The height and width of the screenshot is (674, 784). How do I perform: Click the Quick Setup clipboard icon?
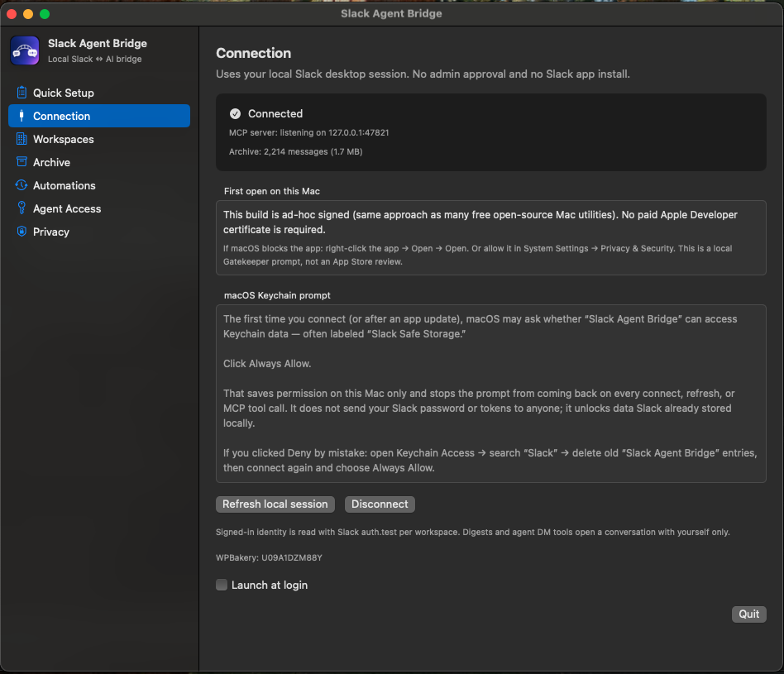tap(22, 93)
